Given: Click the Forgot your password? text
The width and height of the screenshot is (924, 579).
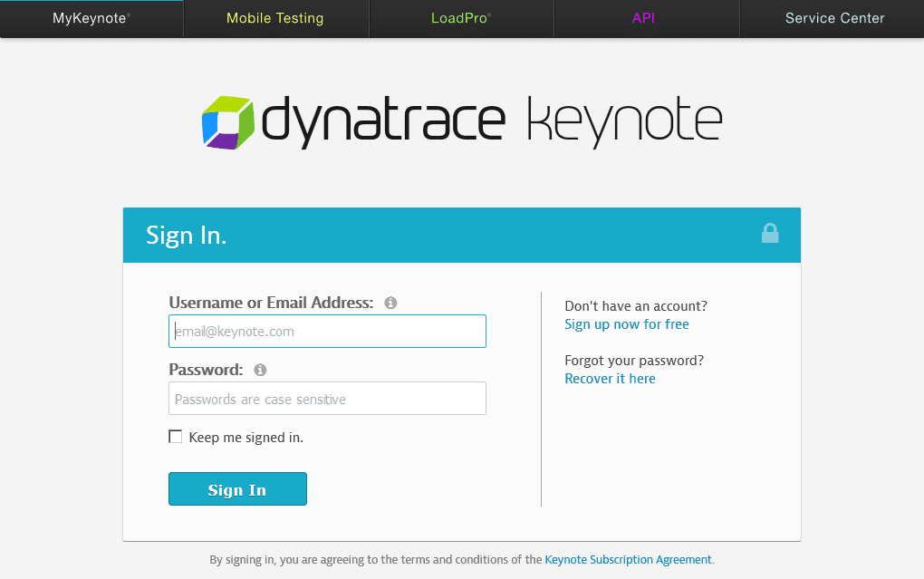Looking at the screenshot, I should pyautogui.click(x=634, y=361).
